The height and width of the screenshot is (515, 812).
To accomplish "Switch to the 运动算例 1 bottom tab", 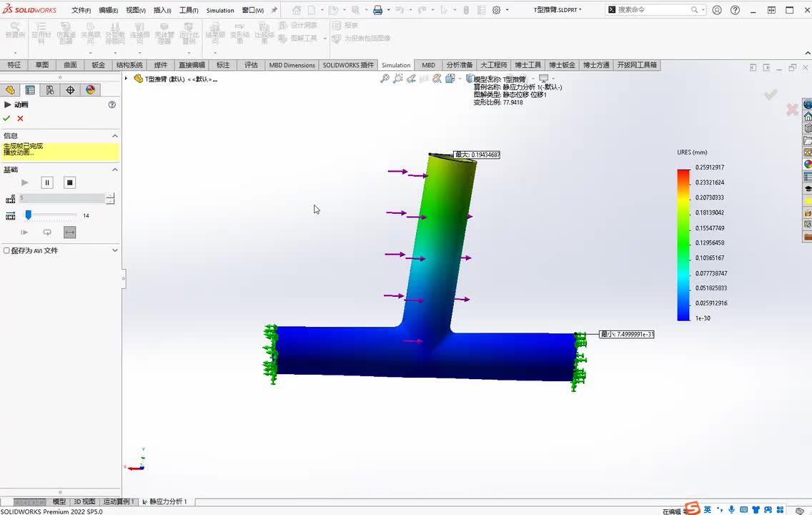I will [119, 501].
